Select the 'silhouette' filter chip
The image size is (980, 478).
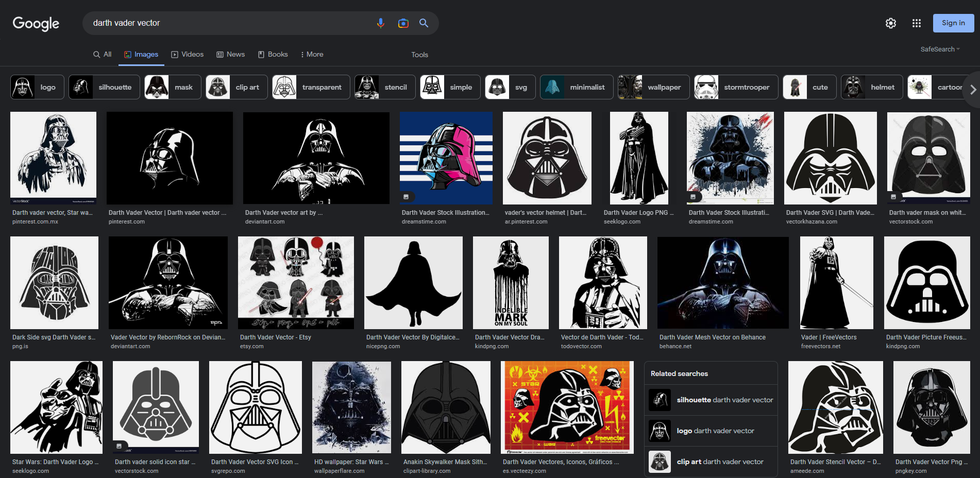click(104, 87)
